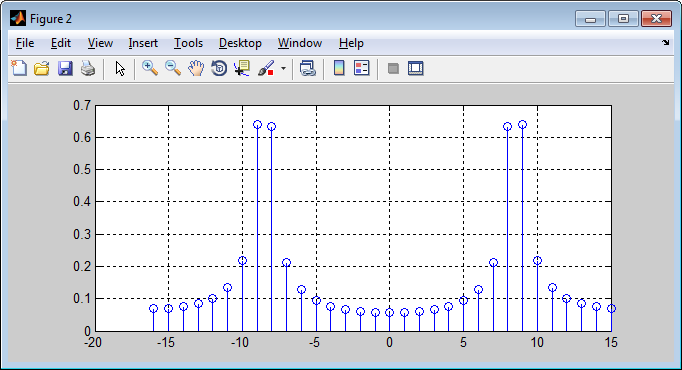Maximize the Figure 2 window
This screenshot has width=682, height=370.
point(623,19)
